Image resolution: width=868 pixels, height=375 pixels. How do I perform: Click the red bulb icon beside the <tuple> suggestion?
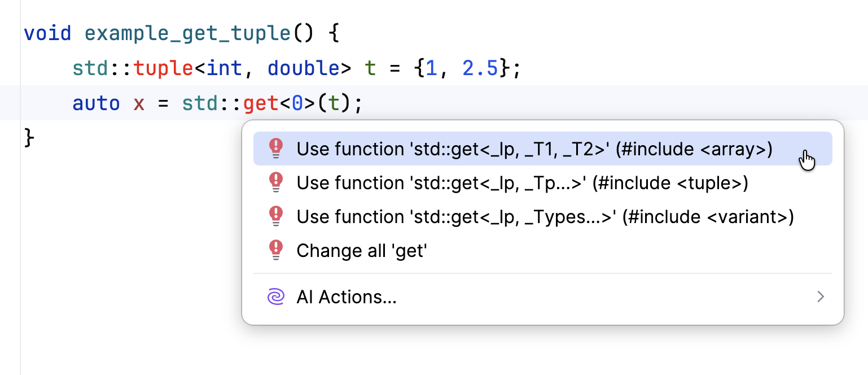coord(275,182)
